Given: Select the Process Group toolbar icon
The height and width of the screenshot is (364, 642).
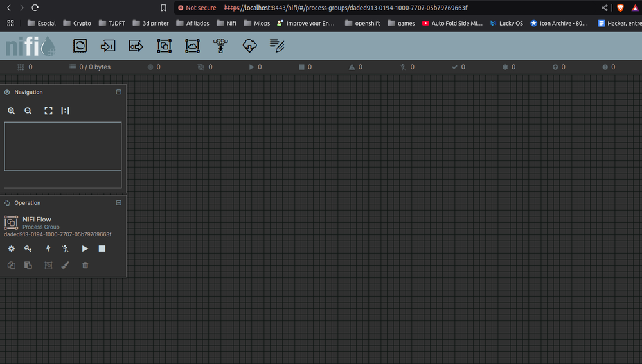Looking at the screenshot, I should pyautogui.click(x=164, y=46).
